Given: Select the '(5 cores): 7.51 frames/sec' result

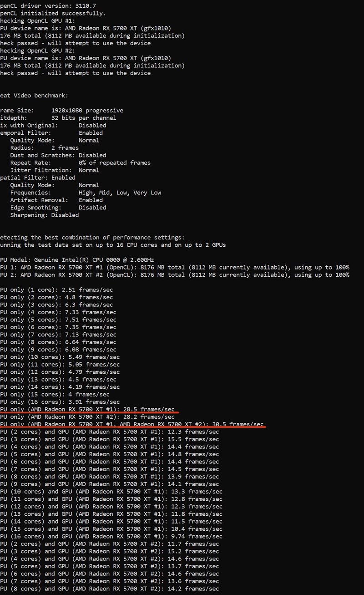Looking at the screenshot, I should tap(58, 320).
